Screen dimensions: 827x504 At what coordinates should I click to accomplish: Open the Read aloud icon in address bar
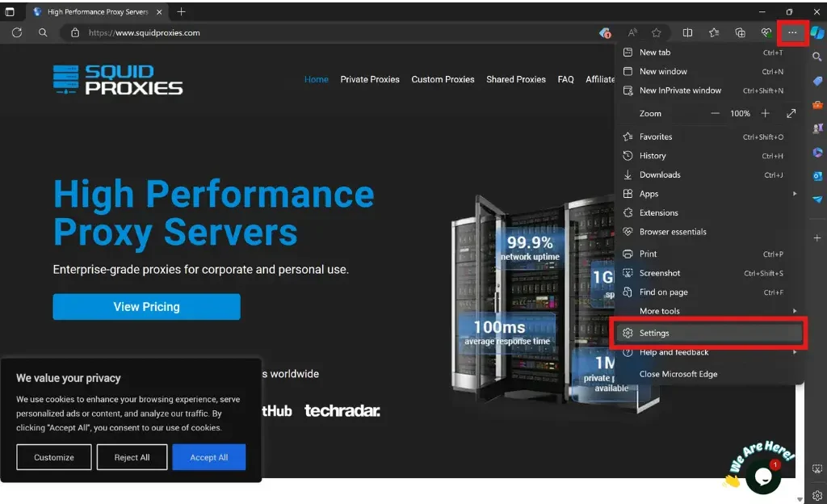(x=632, y=32)
